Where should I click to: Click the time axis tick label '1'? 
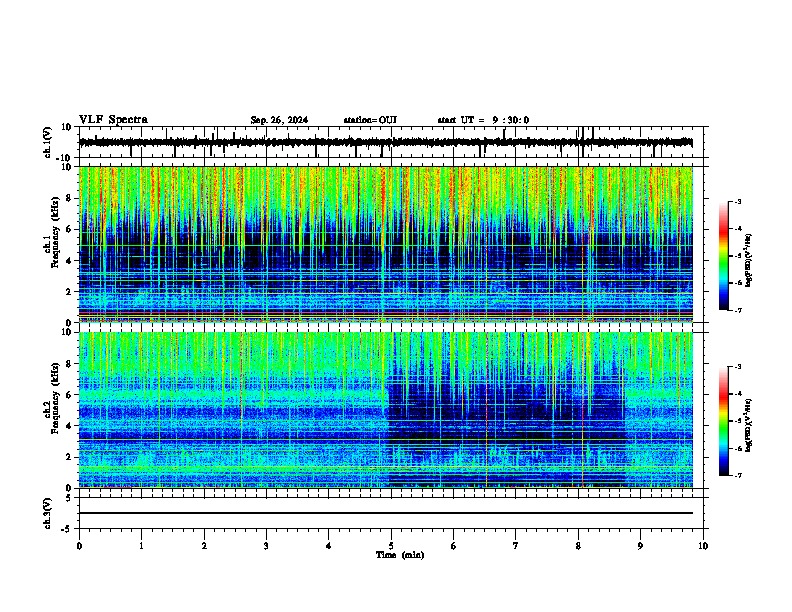142,546
